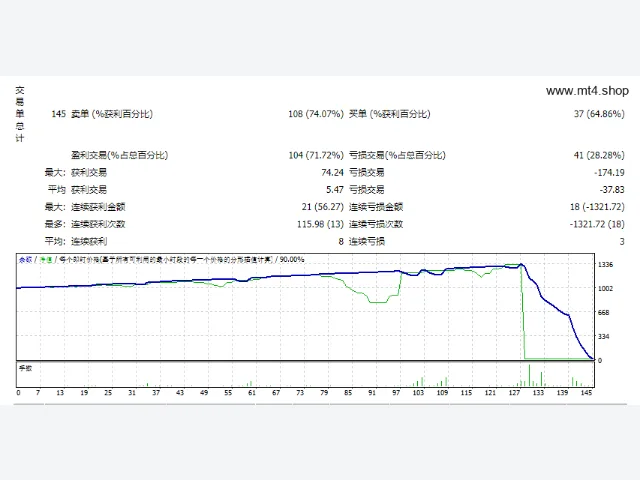Click the x-axis label 133
This screenshot has height=480, width=640.
[538, 393]
